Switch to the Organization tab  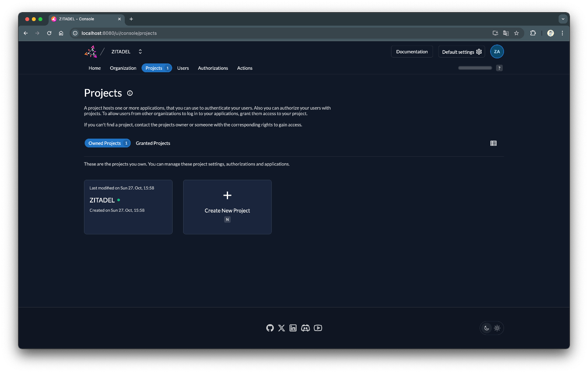123,68
